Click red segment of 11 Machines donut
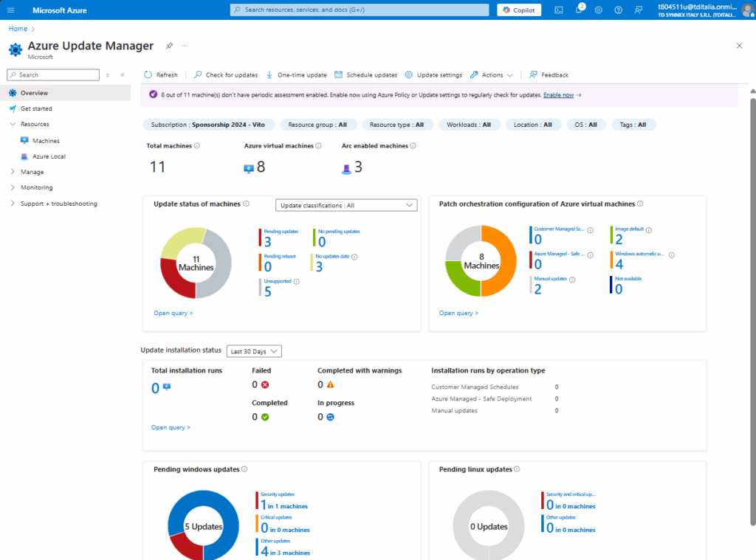 [174, 280]
